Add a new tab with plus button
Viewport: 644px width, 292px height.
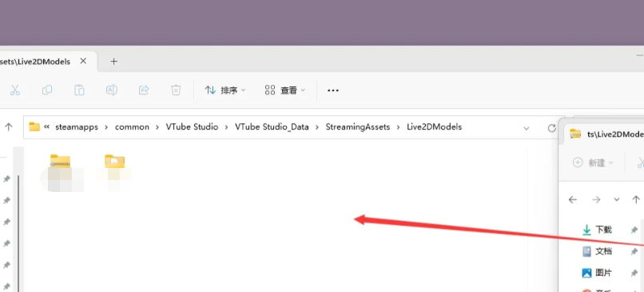(x=113, y=62)
